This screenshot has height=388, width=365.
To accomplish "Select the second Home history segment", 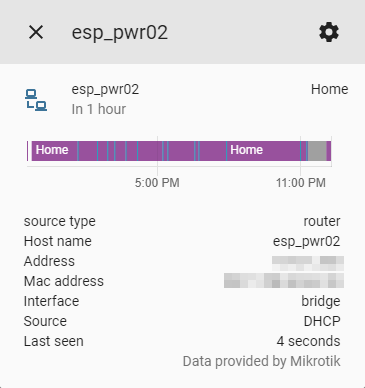I will pyautogui.click(x=263, y=151).
